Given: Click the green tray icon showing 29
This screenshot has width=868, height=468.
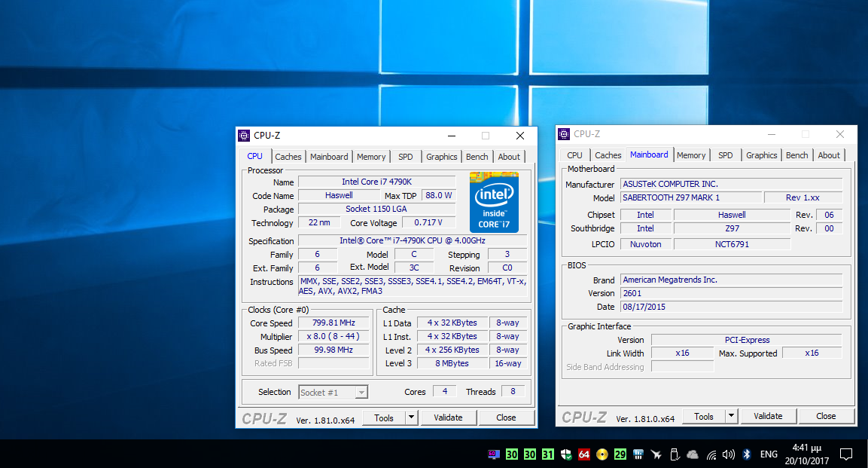Looking at the screenshot, I should click(x=620, y=454).
